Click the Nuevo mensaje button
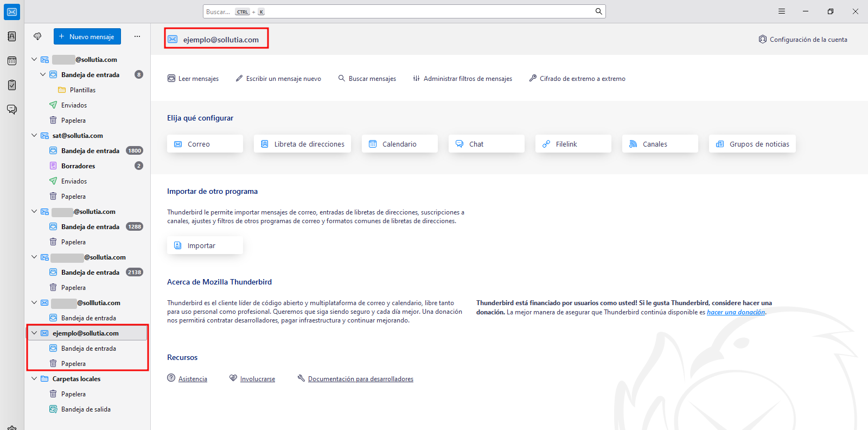The image size is (868, 430). coord(87,36)
